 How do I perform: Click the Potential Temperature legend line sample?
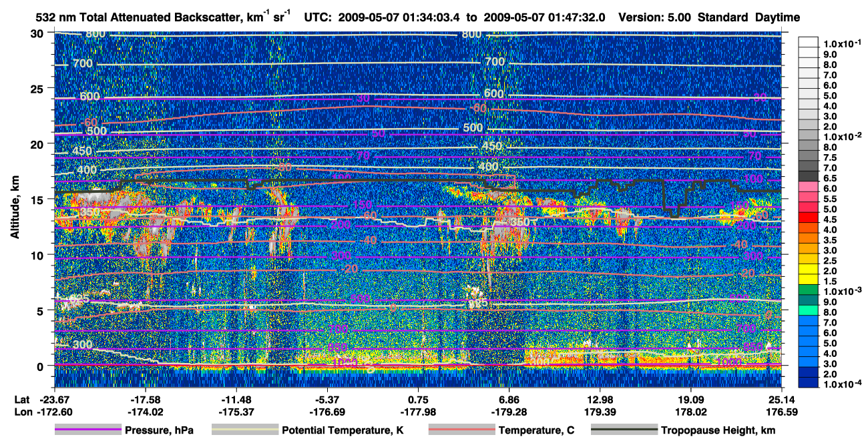[x=244, y=430]
